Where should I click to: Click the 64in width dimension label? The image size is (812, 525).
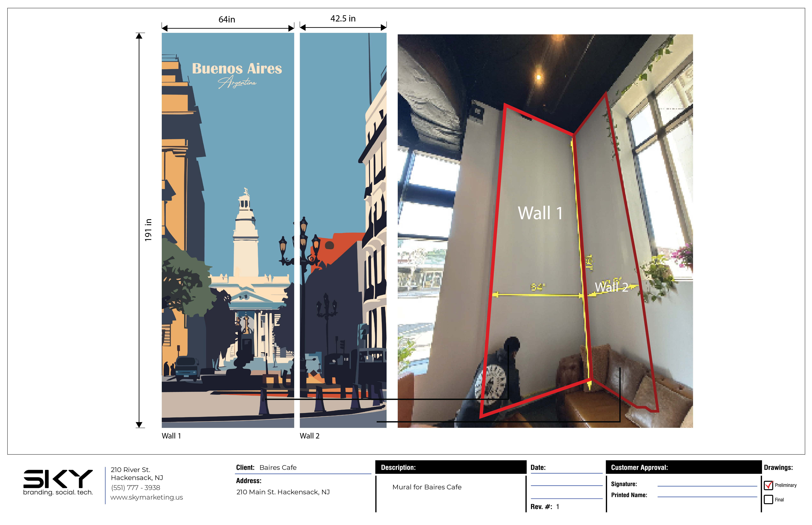(x=227, y=19)
